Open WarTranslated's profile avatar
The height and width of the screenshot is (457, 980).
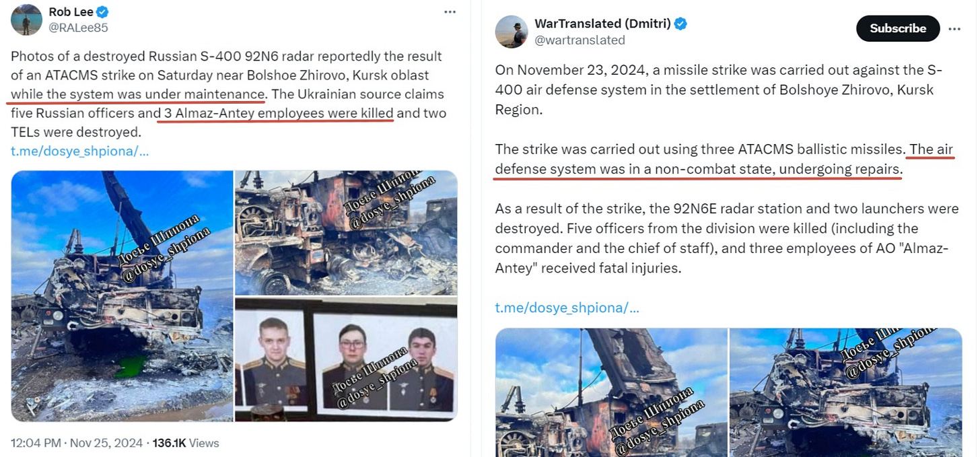[512, 32]
